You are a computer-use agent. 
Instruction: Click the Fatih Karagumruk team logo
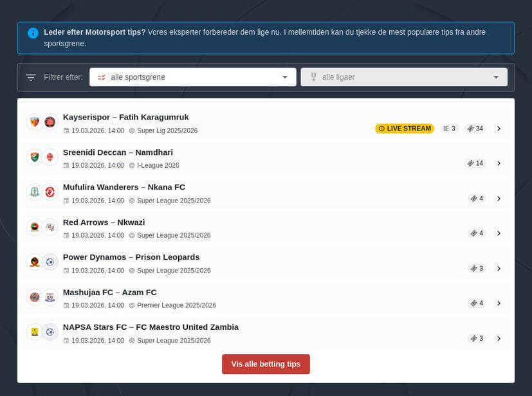50,122
